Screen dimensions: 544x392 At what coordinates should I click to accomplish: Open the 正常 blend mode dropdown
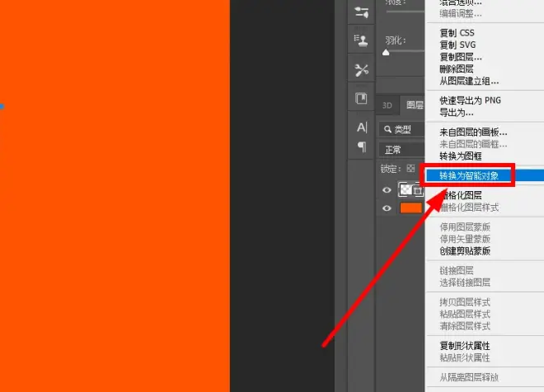click(x=401, y=150)
